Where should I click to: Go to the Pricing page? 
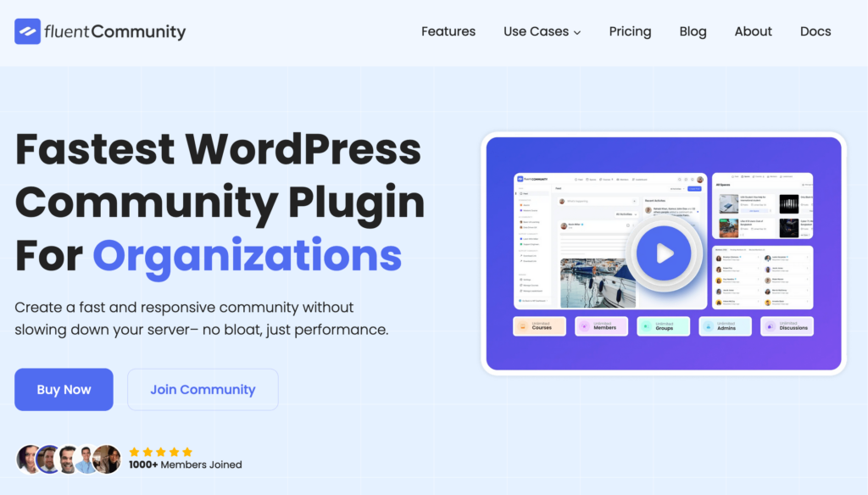pos(630,31)
